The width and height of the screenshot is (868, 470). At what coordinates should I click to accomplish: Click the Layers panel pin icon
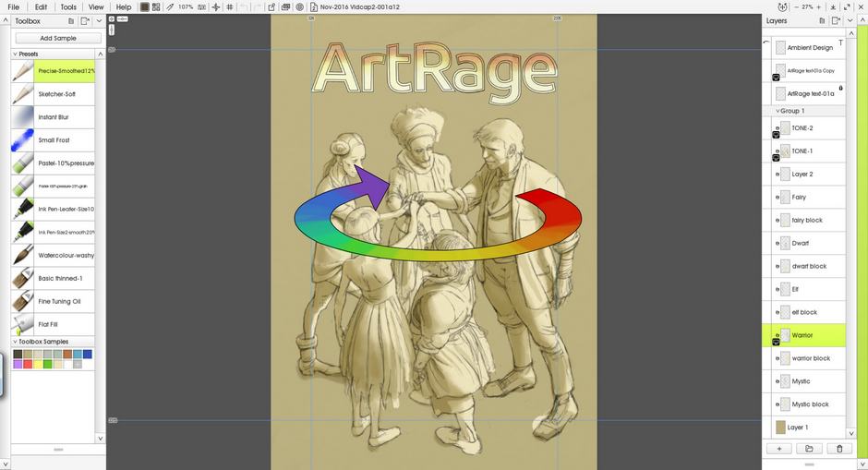[x=822, y=21]
